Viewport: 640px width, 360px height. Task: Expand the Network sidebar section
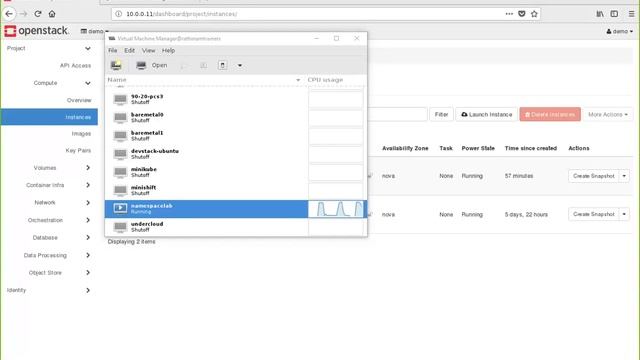point(88,202)
